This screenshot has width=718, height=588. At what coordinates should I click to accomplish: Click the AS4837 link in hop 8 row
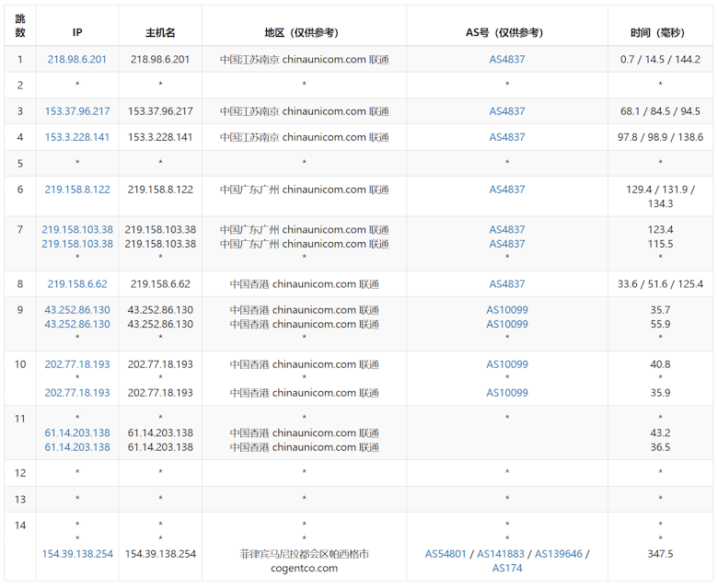[506, 284]
